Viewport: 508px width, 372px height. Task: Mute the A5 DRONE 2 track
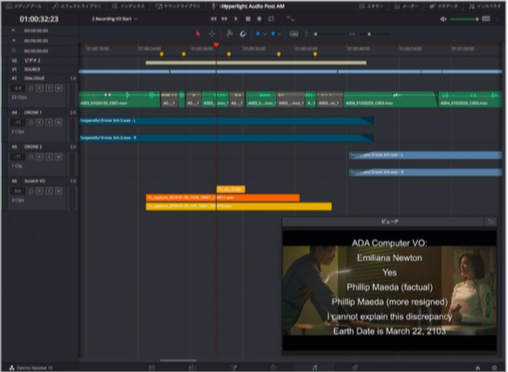58,157
